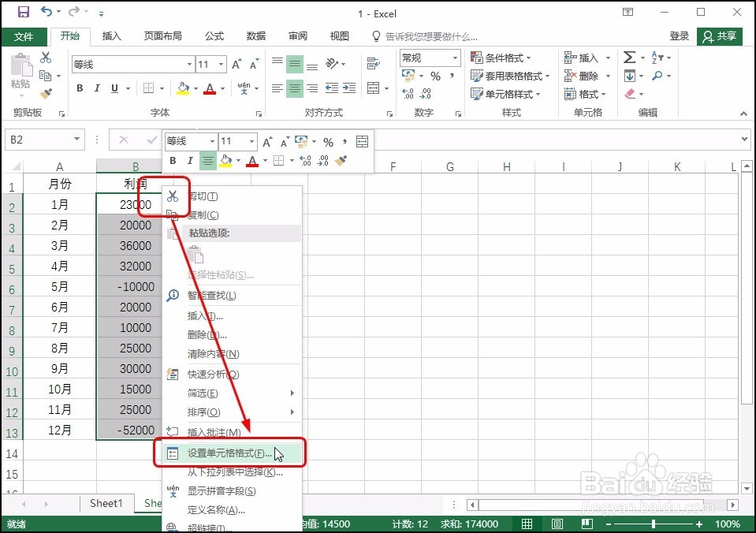Expand the formula bar
Viewport: 756px width, 533px height.
743,140
